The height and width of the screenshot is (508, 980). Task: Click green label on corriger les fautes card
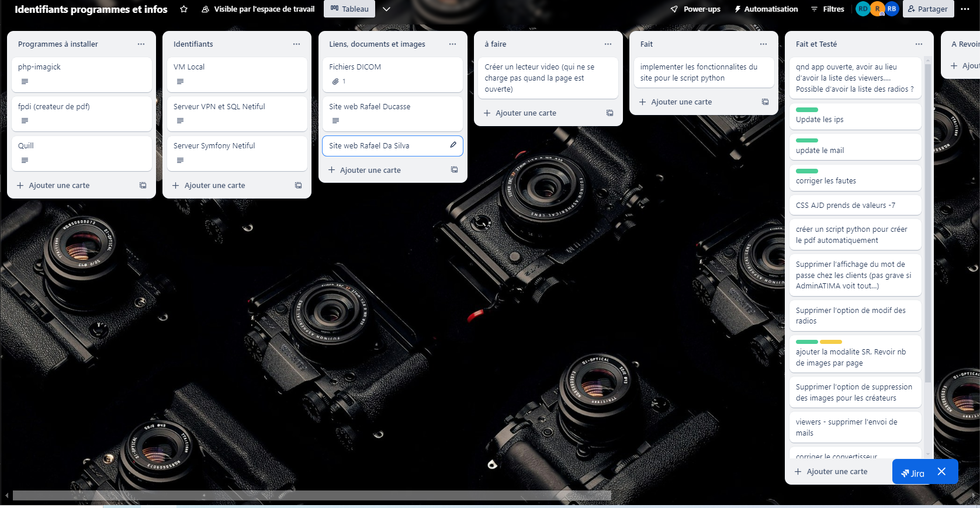tap(807, 171)
